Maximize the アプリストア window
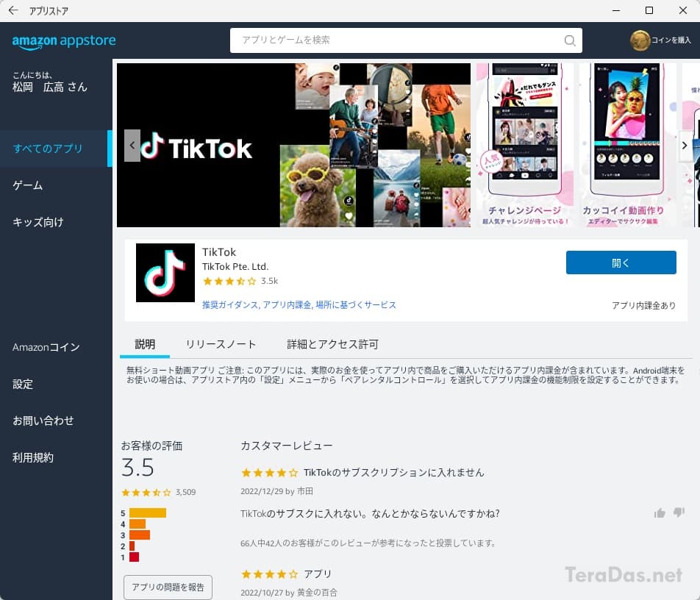The image size is (700, 600). (649, 10)
